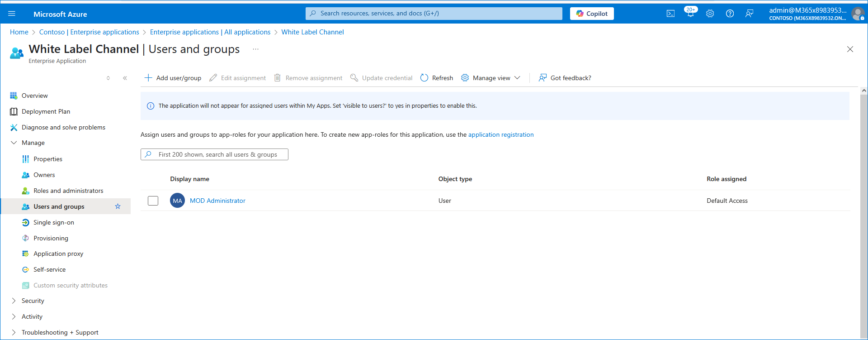
Task: Open the notifications bell
Action: click(690, 14)
